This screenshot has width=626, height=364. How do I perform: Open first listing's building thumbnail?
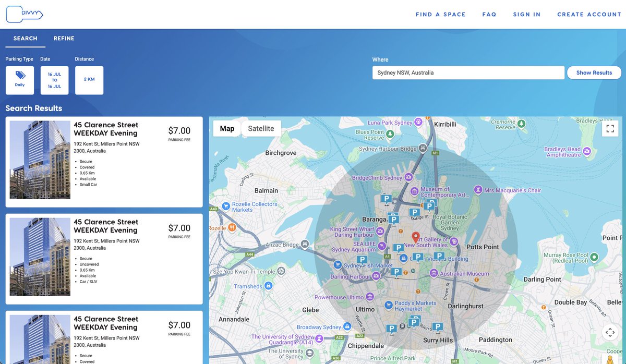40,160
